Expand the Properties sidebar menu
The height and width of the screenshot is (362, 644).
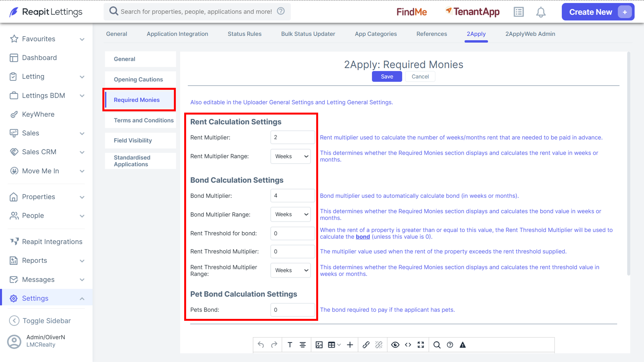click(82, 197)
